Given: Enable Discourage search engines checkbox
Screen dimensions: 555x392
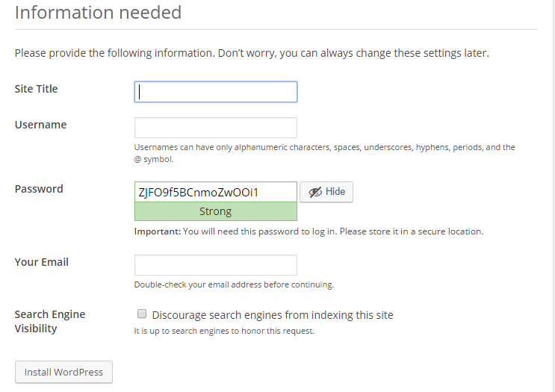Looking at the screenshot, I should (x=142, y=314).
